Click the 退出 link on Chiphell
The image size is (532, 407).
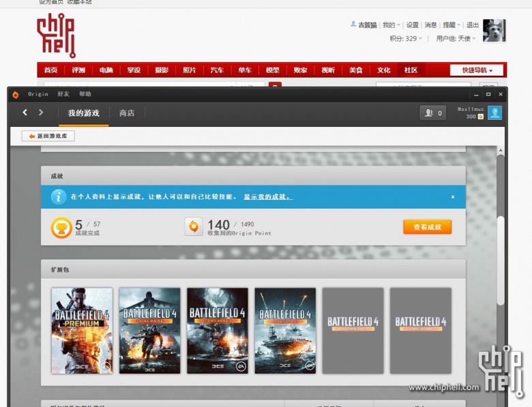[x=473, y=25]
